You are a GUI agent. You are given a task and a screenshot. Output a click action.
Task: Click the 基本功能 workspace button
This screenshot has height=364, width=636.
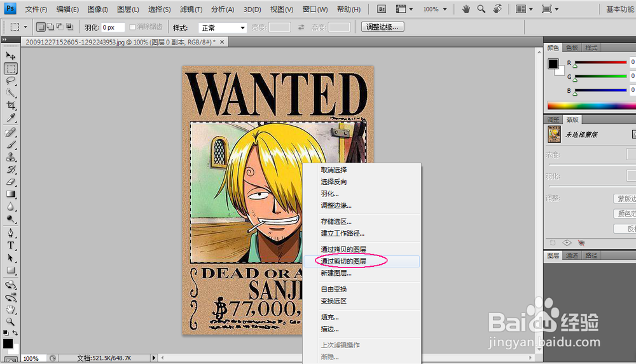click(619, 9)
